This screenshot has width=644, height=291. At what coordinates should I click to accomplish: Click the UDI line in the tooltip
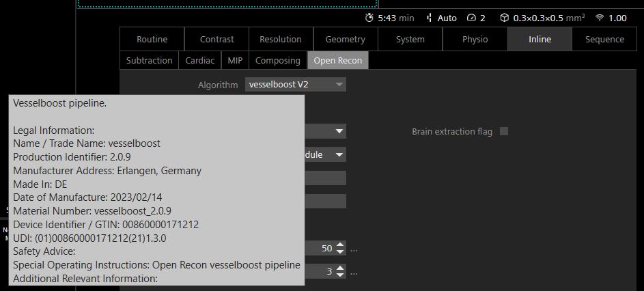coord(89,238)
